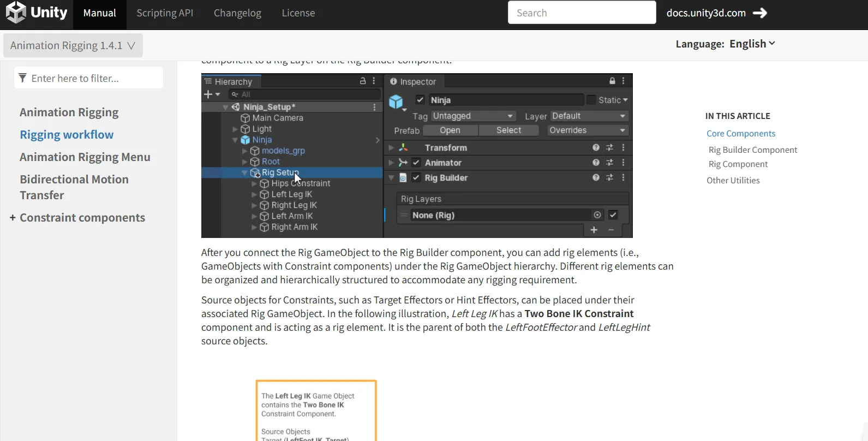
Task: Collapse Ninja_Setup scene in Hierarchy
Action: (x=226, y=108)
